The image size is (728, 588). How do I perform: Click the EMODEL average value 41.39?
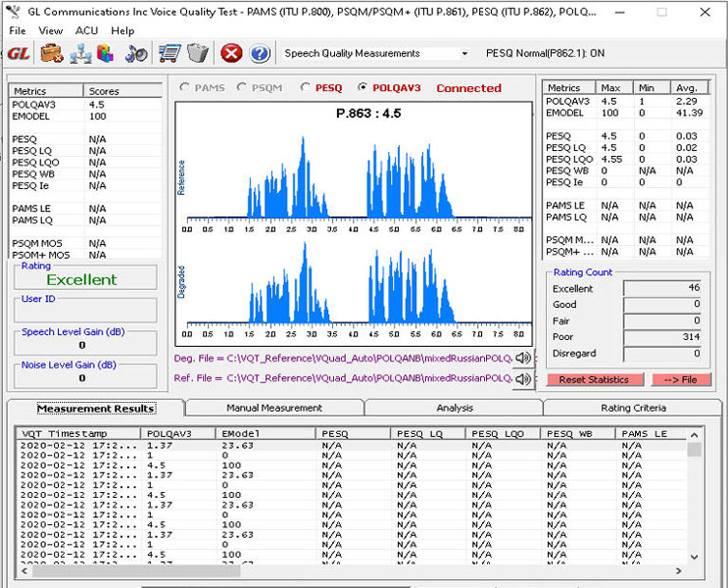(689, 113)
